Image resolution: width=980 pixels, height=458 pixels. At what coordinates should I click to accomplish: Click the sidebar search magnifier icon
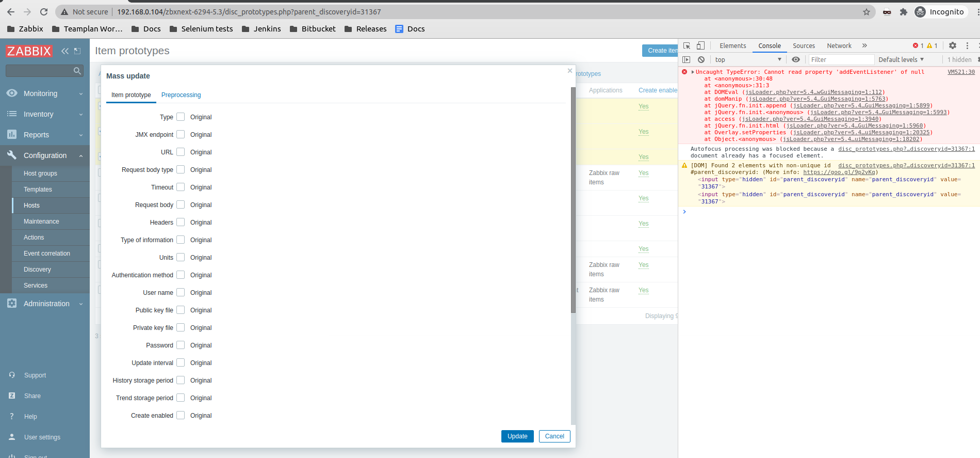pyautogui.click(x=77, y=71)
